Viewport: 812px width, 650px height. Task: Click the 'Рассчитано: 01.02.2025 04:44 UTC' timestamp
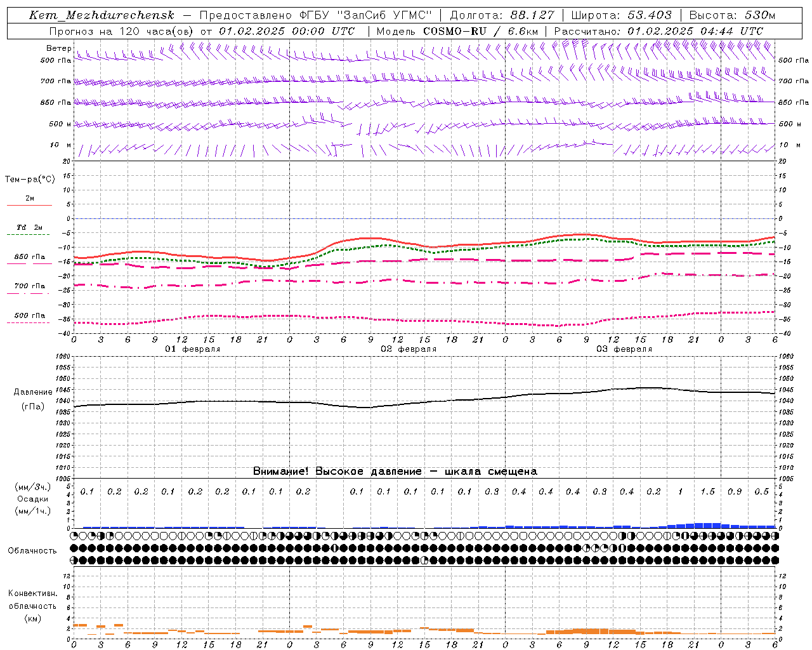(658, 31)
